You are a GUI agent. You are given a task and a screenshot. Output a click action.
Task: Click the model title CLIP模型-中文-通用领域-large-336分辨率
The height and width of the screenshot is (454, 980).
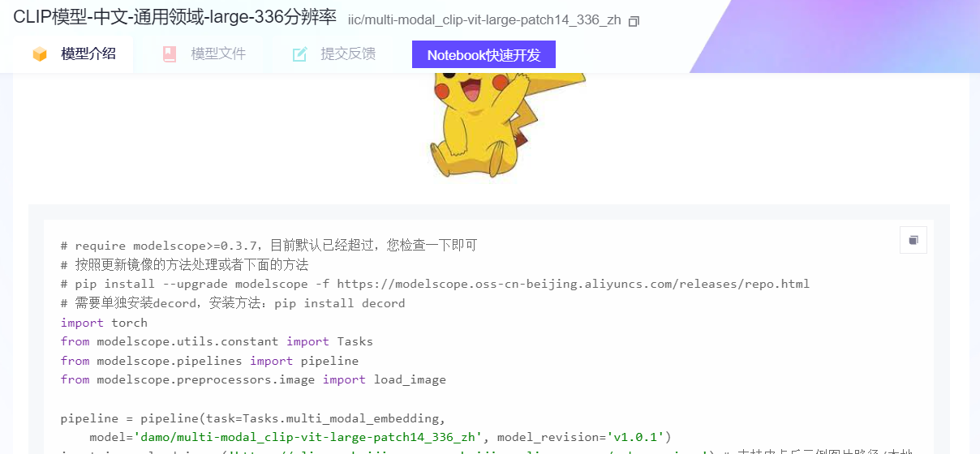pos(174,19)
